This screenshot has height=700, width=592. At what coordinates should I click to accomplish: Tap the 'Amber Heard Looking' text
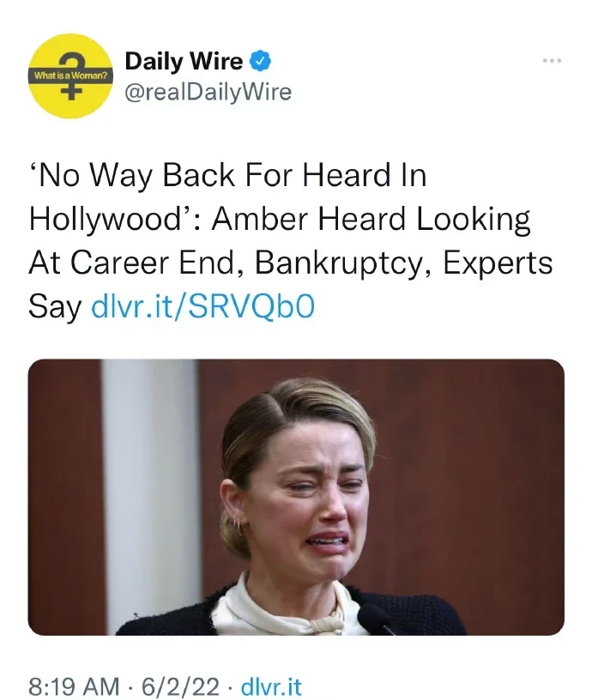pyautogui.click(x=371, y=220)
